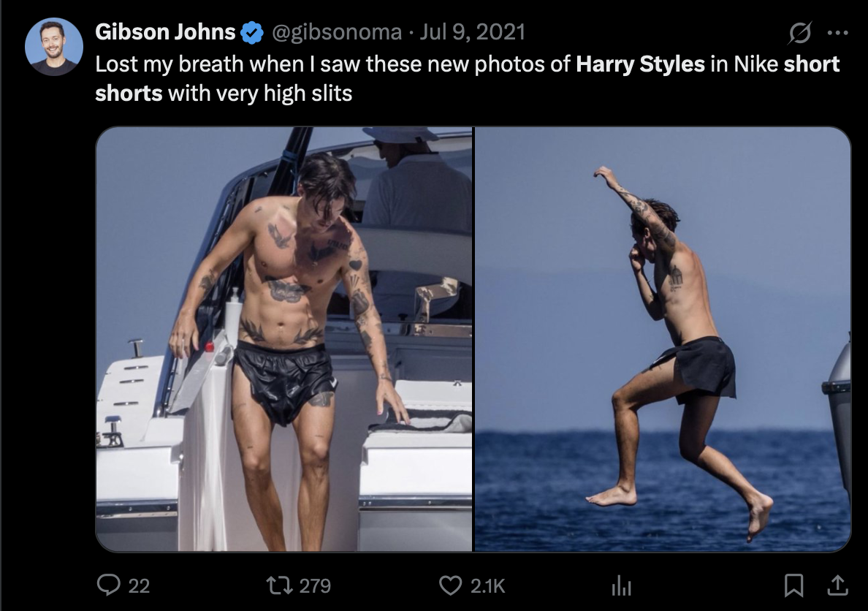868x611 pixels.
Task: Like the post with the heart icon
Action: click(x=451, y=585)
